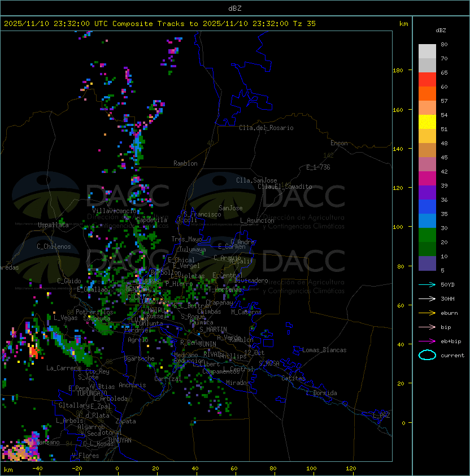Click the 'Zapata' place label
The height and width of the screenshot is (476, 470).
(x=125, y=421)
